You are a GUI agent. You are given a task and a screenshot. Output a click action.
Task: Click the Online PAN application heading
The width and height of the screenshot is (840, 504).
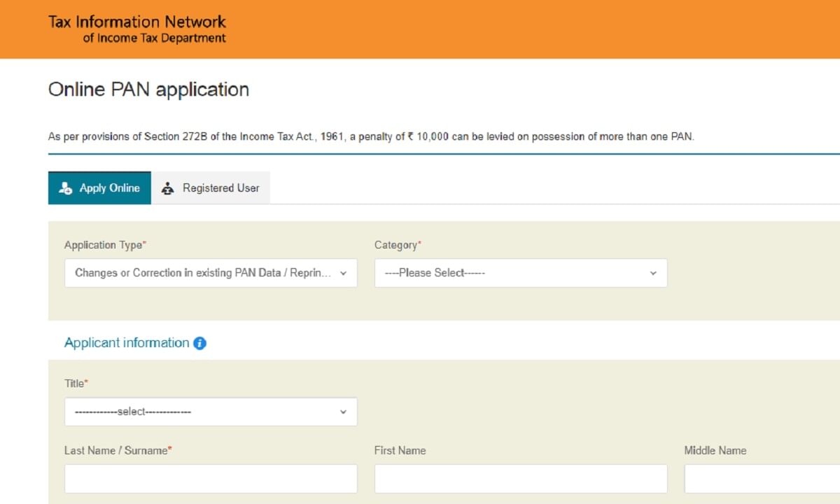click(x=148, y=90)
